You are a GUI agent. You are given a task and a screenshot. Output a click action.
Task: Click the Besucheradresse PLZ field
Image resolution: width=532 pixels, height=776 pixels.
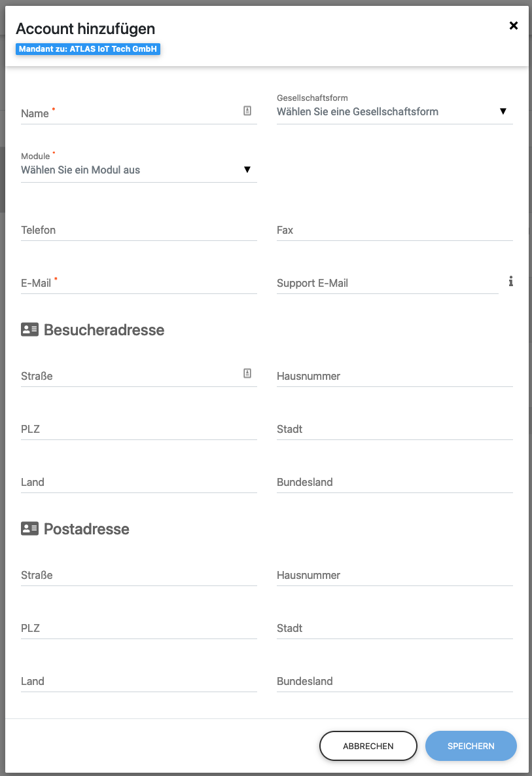(139, 430)
